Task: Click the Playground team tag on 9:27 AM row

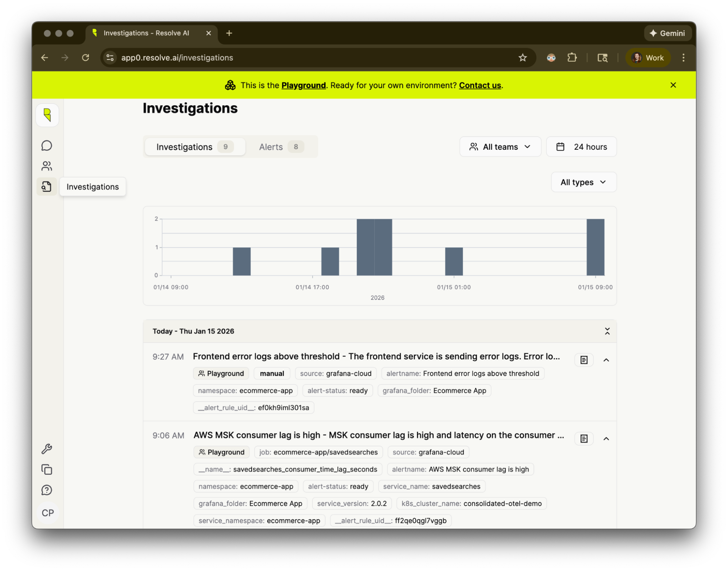Action: 221,374
